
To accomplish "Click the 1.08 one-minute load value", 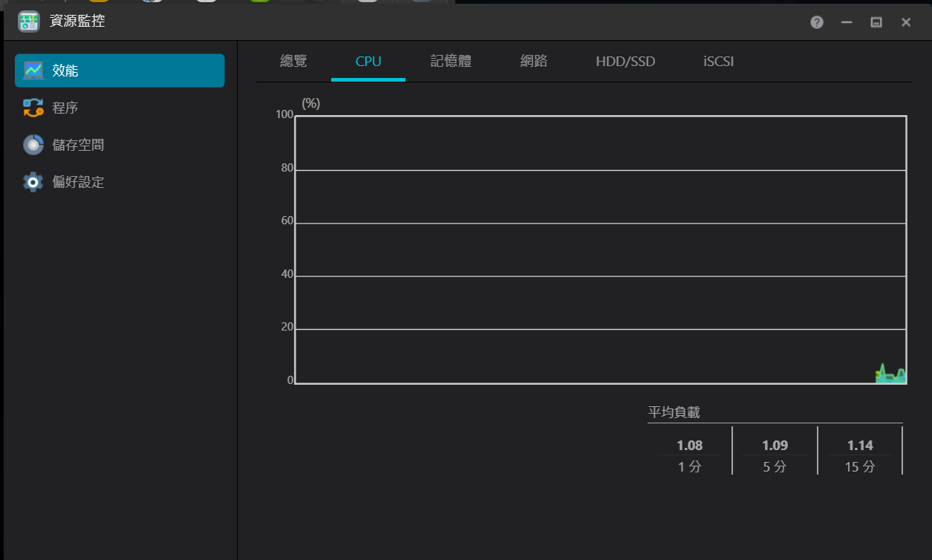I will pos(689,446).
